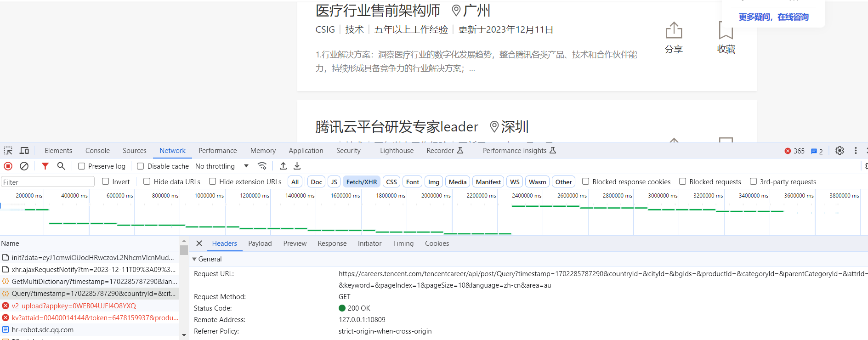Check Hide data URLs
868x340 pixels.
tap(147, 181)
